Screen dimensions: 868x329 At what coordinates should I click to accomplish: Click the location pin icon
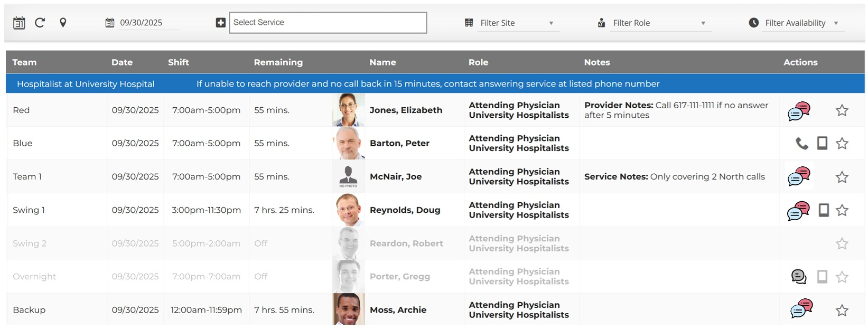point(63,23)
